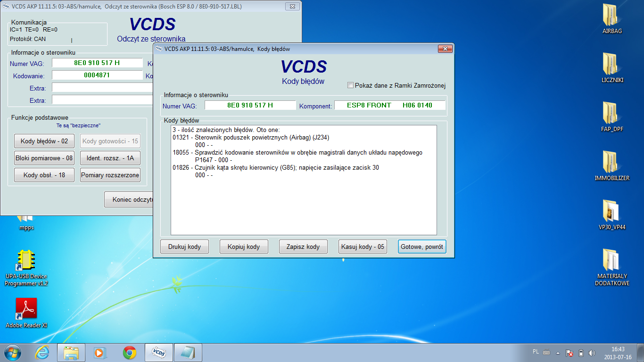Open the Windows Start menu
Screen dimensions: 644x362
click(x=13, y=352)
